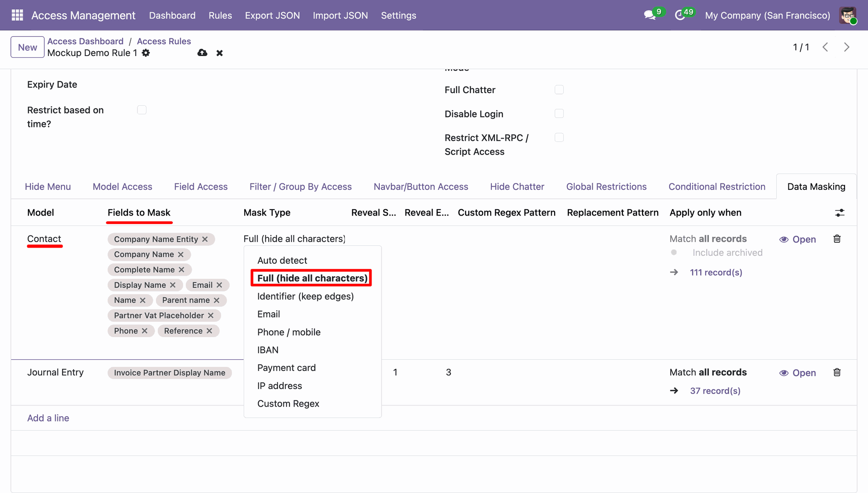
Task: Open the Settings menu item
Action: pos(398,15)
